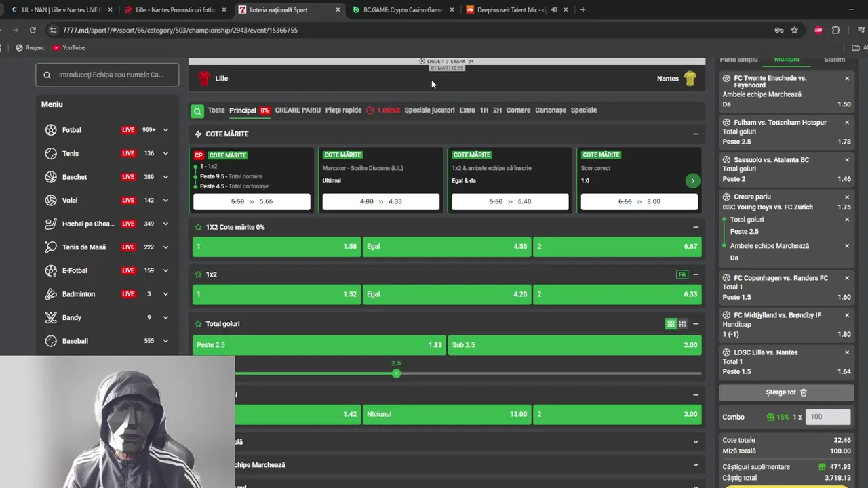The height and width of the screenshot is (488, 868).
Task: Open Volei sport icon in menu
Action: 51,200
